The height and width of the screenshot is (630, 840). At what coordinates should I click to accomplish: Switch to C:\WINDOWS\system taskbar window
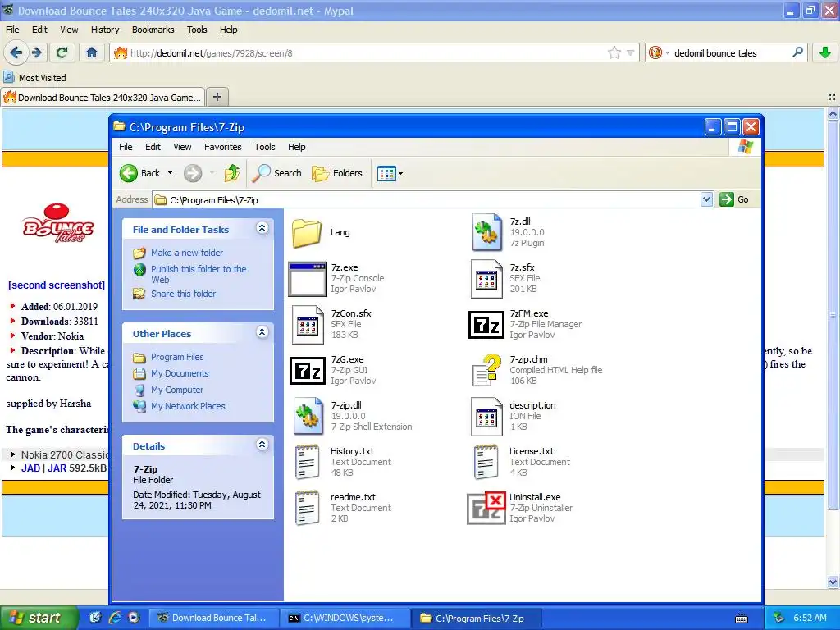[x=345, y=618]
